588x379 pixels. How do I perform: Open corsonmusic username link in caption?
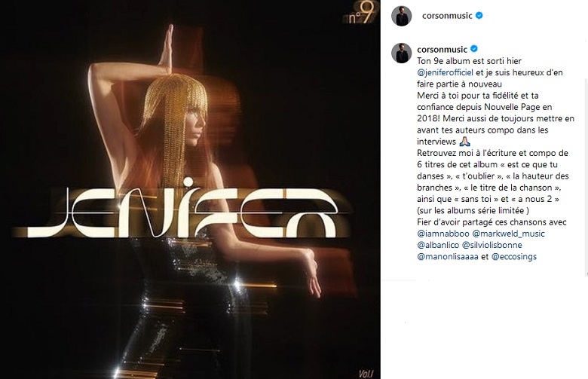pos(442,49)
